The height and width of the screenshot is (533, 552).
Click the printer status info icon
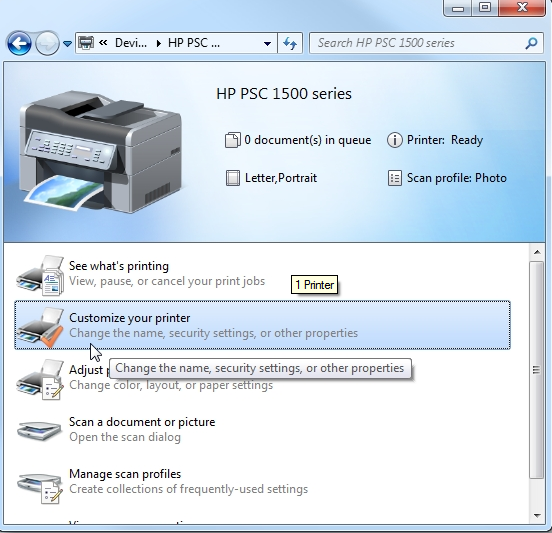[x=394, y=140]
